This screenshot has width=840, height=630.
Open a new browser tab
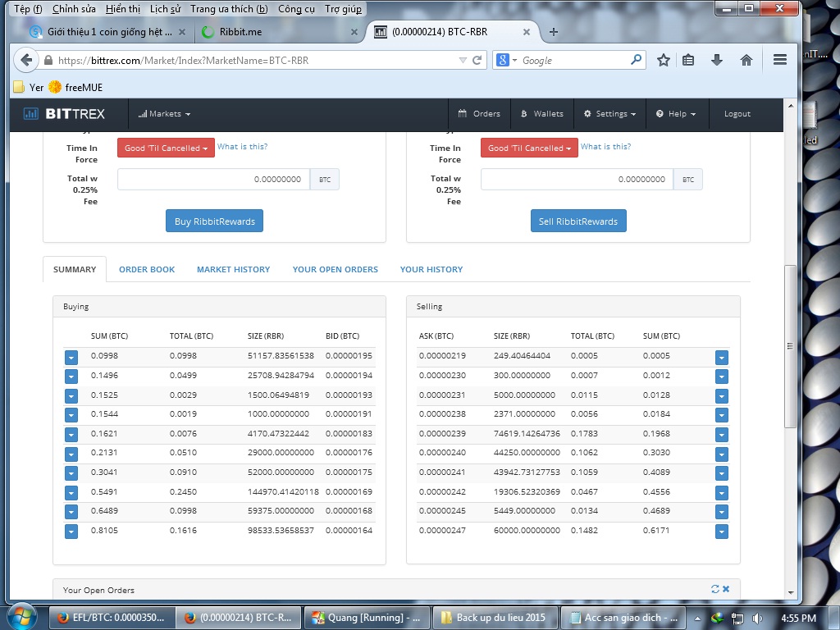pos(554,32)
